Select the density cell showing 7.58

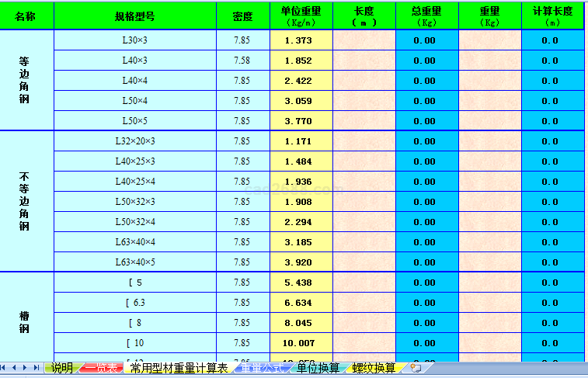(242, 61)
